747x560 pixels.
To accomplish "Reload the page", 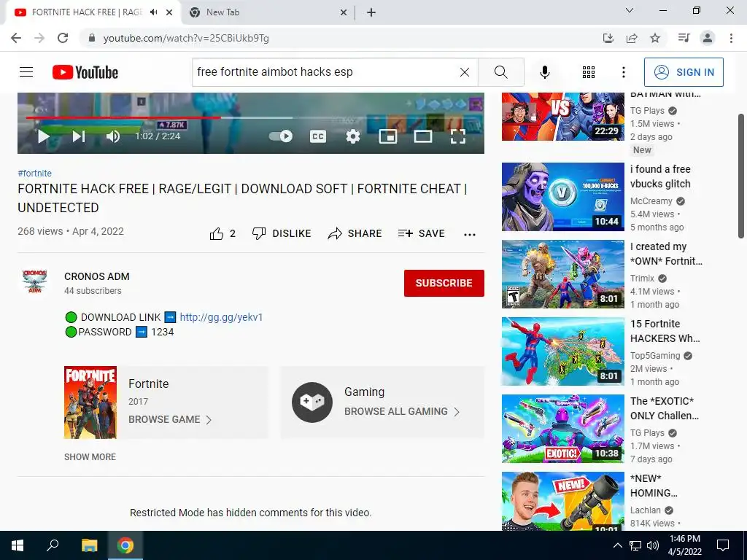I will tap(63, 38).
